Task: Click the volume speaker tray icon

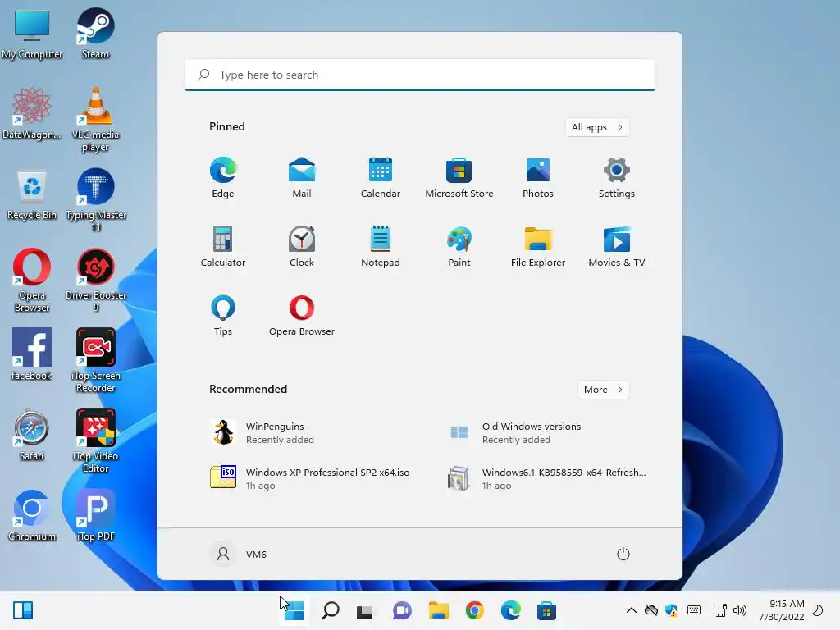Action: pos(739,610)
